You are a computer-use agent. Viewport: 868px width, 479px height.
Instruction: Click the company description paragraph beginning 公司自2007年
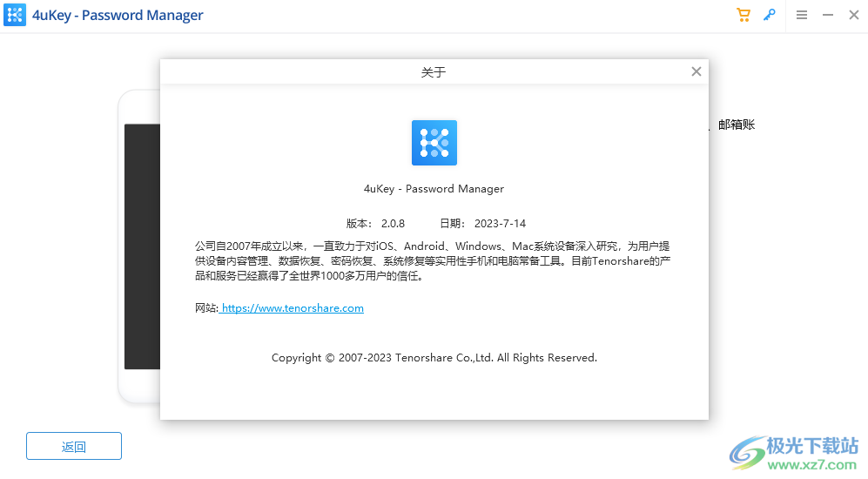(433, 260)
